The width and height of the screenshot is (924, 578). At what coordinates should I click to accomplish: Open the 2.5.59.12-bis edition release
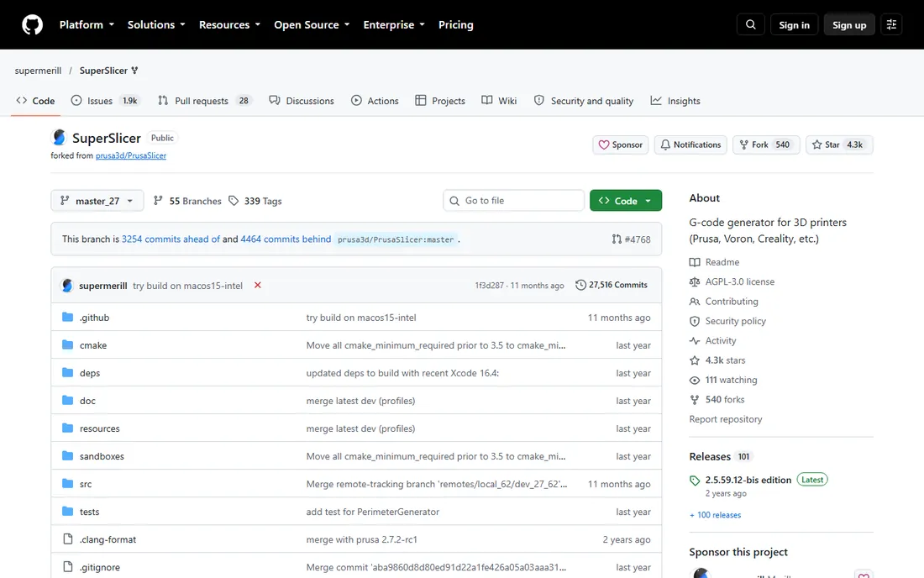pos(748,480)
